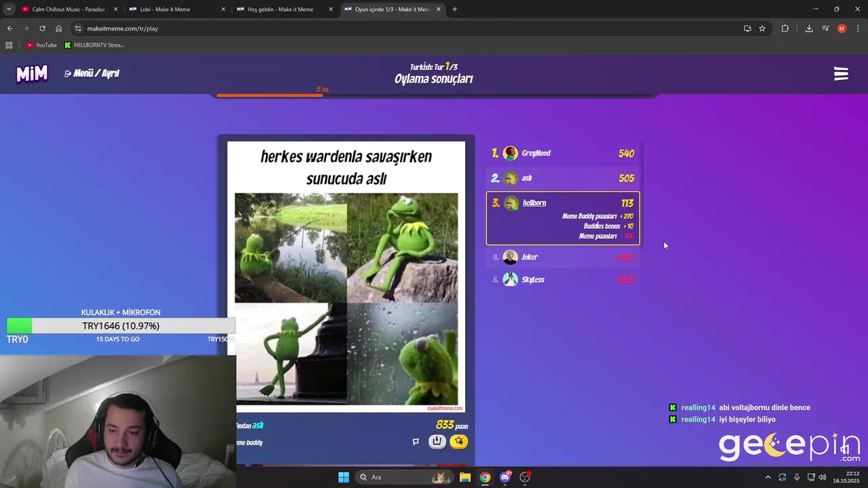
Task: Click chat message abi voltajbornu dinle bence
Action: 764,407
